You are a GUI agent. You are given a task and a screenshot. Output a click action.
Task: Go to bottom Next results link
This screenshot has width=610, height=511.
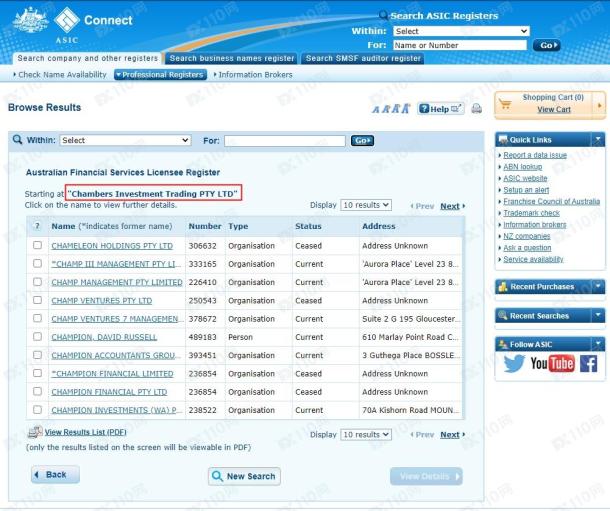click(x=450, y=434)
